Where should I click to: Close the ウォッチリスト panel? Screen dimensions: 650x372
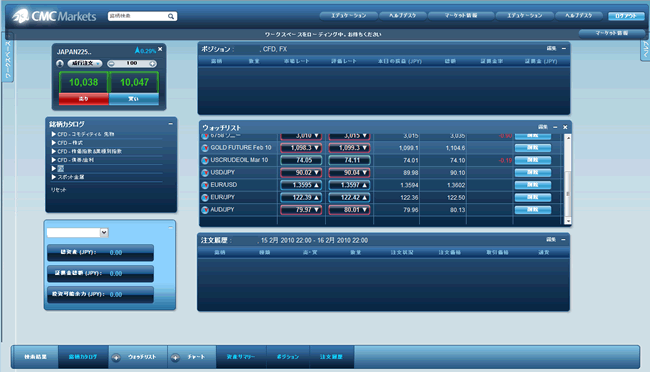point(565,127)
